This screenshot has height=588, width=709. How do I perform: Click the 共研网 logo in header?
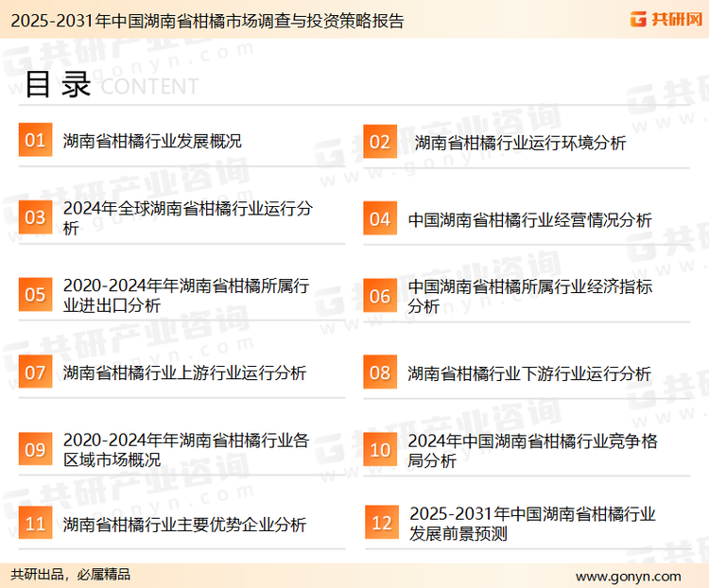pyautogui.click(x=666, y=20)
